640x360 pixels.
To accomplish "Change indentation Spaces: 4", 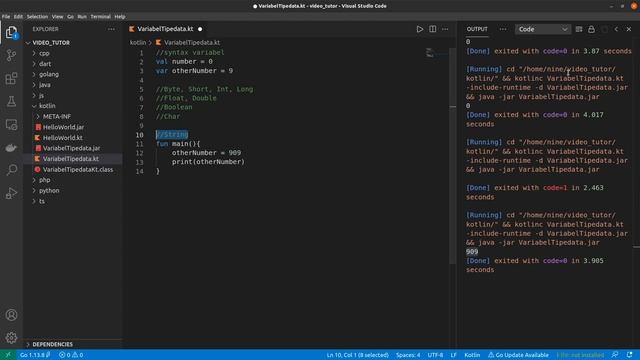I will [408, 355].
